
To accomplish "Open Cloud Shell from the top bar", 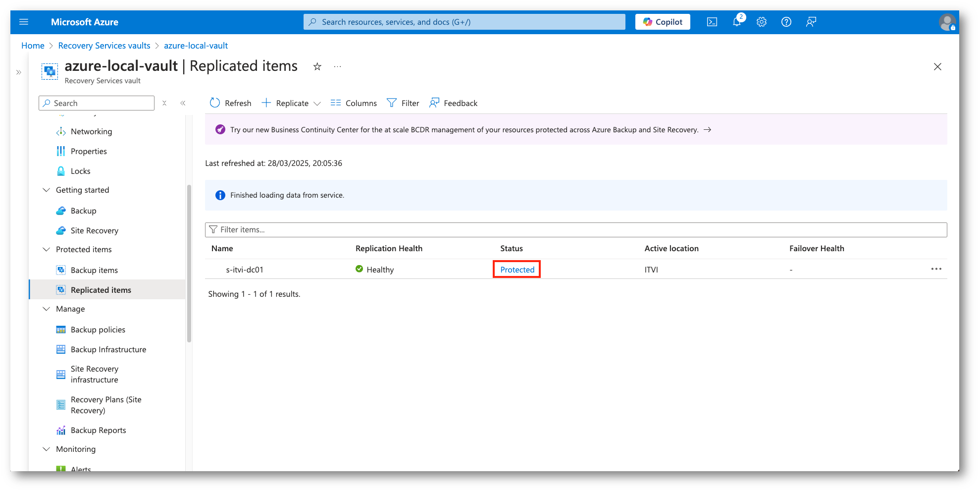I will tap(712, 22).
